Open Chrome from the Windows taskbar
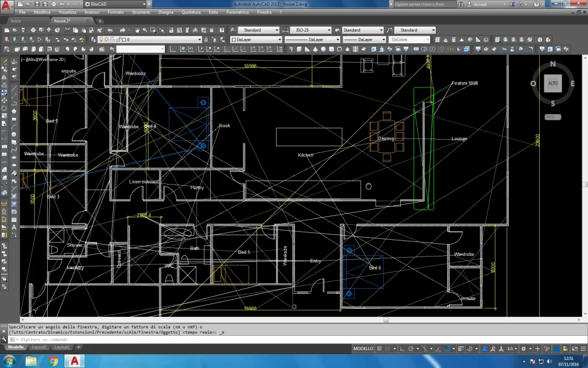588x368 pixels. [x=53, y=361]
